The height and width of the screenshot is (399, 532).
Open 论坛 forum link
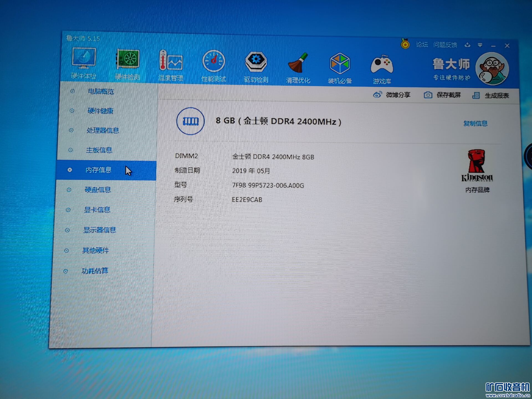[x=422, y=44]
